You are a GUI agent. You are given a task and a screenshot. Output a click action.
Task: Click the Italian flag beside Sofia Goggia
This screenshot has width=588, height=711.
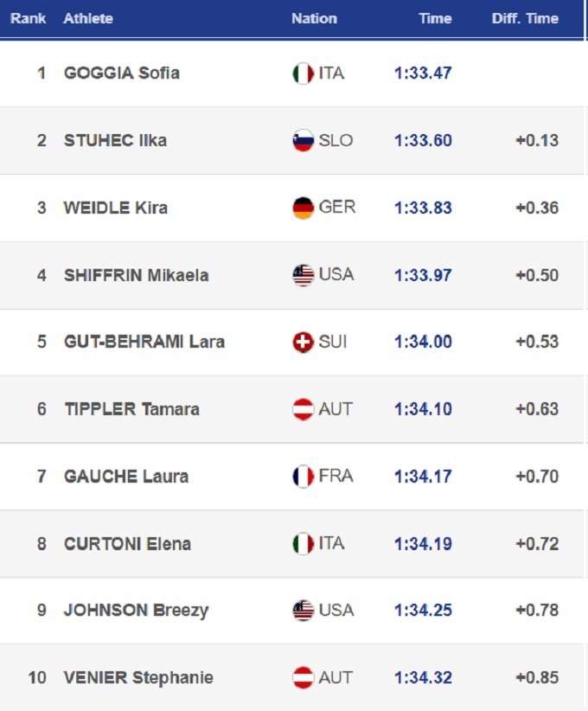(303, 74)
